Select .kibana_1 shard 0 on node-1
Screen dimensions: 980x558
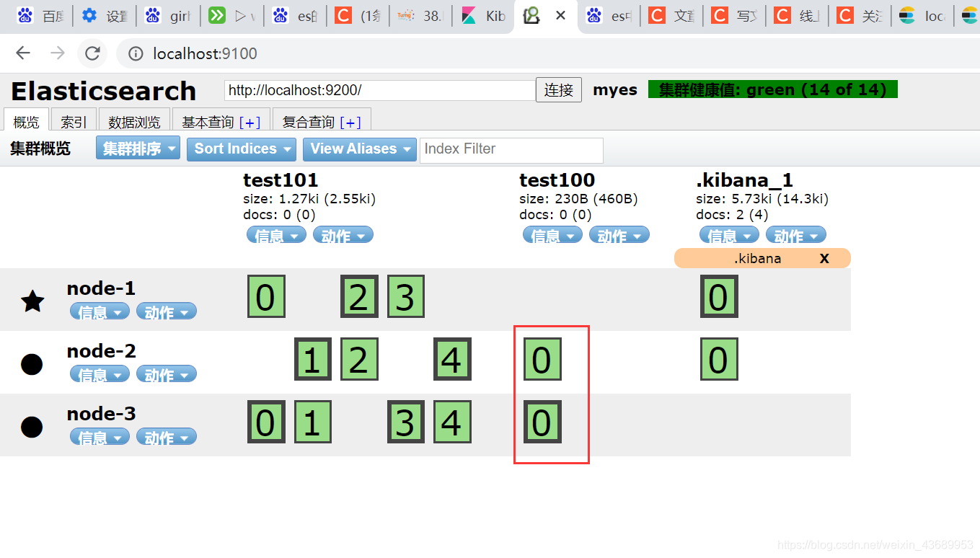click(719, 296)
